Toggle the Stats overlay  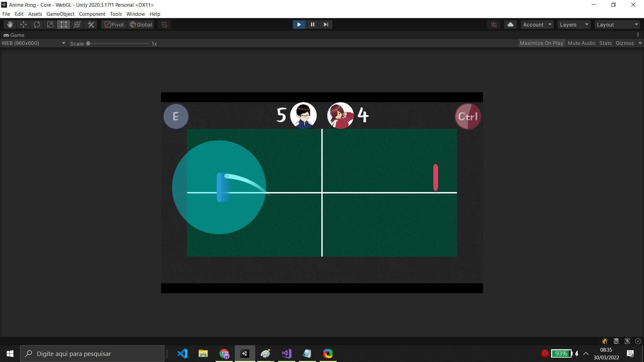pos(605,43)
